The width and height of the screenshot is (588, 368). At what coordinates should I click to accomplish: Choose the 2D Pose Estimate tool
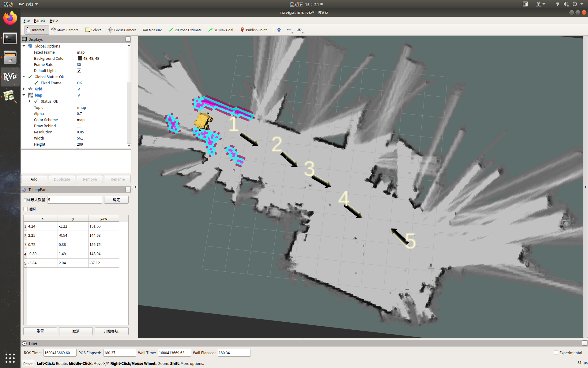pos(185,30)
